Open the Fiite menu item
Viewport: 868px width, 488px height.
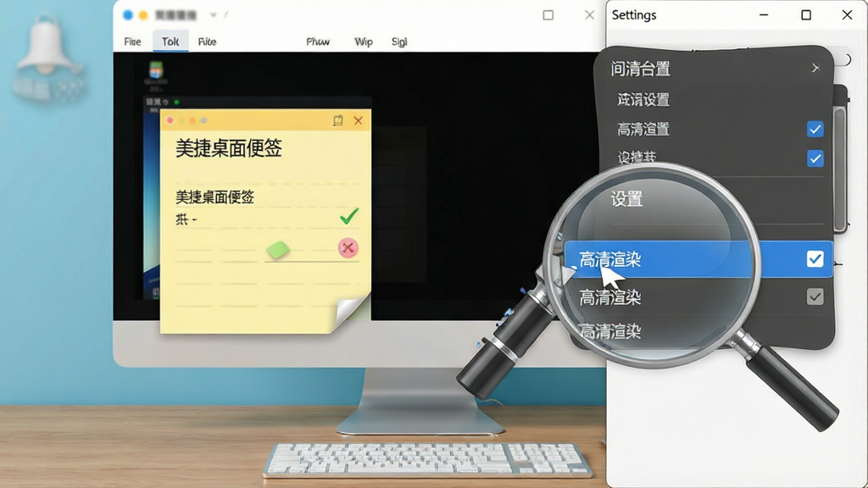click(207, 42)
